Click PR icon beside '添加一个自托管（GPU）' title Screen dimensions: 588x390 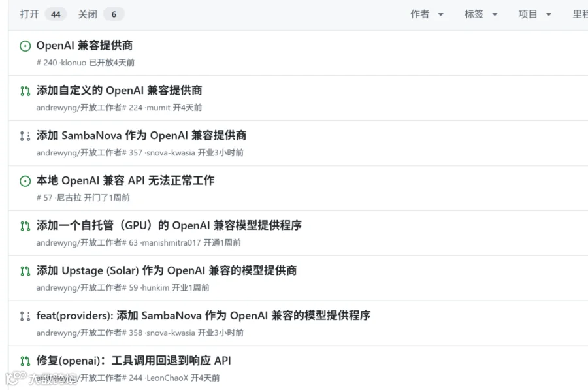click(25, 226)
